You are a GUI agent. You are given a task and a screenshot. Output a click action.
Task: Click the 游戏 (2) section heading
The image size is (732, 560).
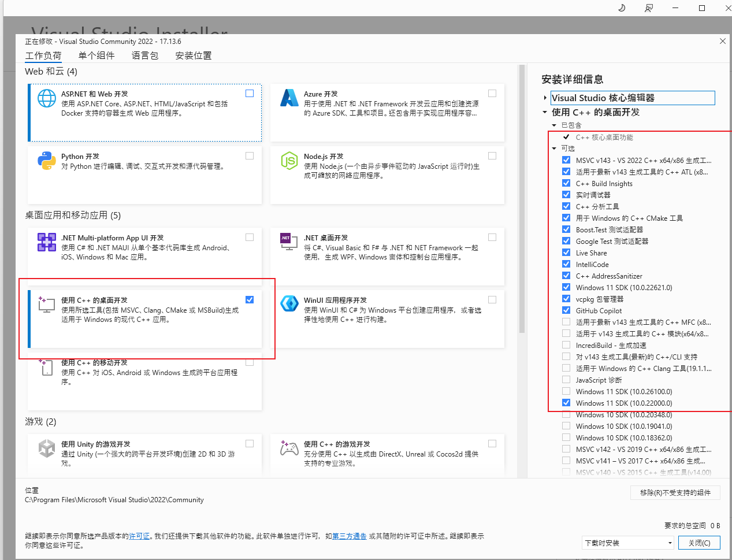pyautogui.click(x=40, y=421)
